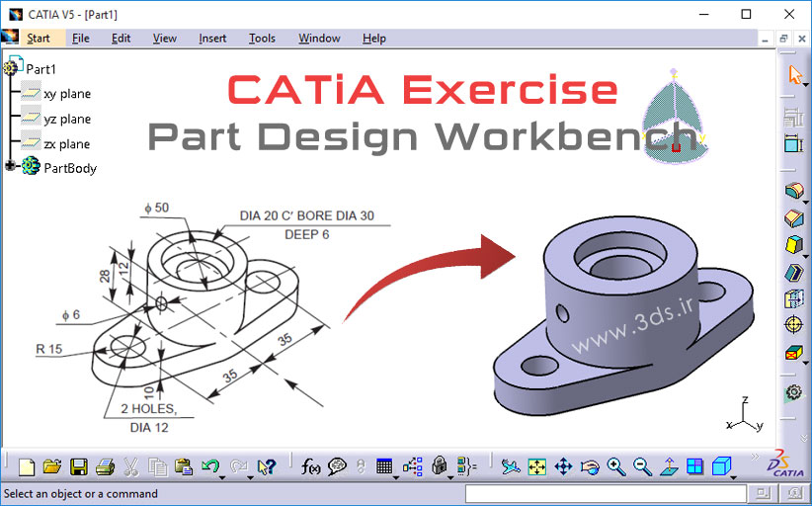812x506 pixels.
Task: Save the part with floppy disk icon
Action: tap(79, 467)
